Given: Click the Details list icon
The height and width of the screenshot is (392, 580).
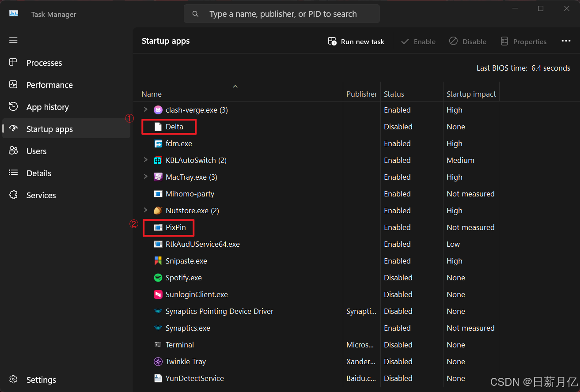Looking at the screenshot, I should tap(13, 173).
